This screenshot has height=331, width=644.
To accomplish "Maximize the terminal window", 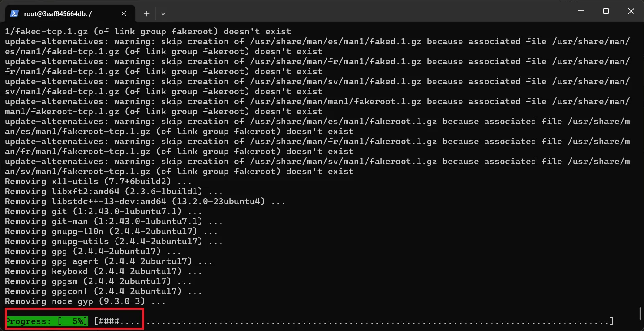I will pos(606,11).
